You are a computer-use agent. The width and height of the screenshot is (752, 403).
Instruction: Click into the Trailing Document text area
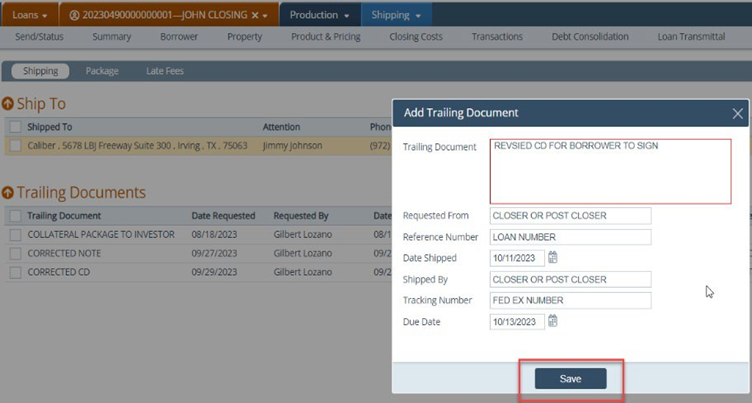[x=611, y=171]
